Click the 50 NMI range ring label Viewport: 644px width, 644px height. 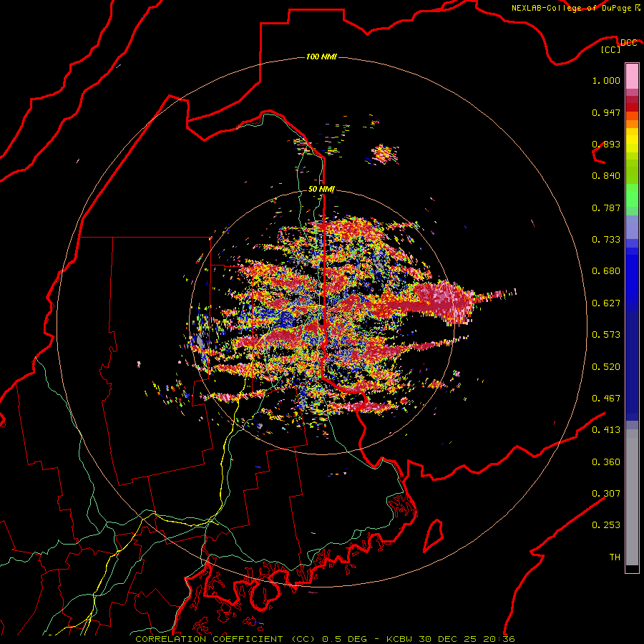(321, 189)
